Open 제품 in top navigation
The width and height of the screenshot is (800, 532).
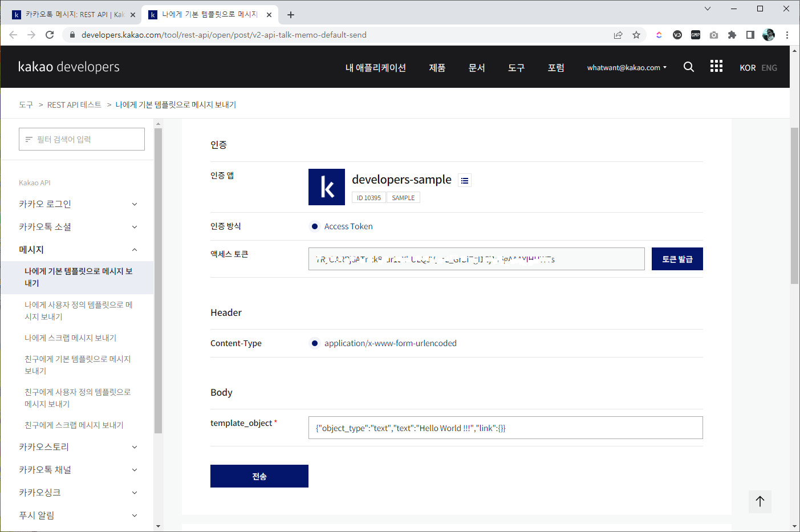pyautogui.click(x=437, y=67)
